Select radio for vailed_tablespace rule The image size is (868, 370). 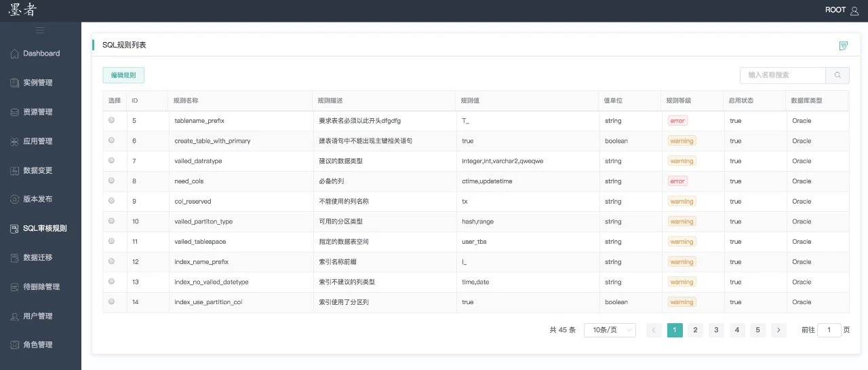(111, 241)
